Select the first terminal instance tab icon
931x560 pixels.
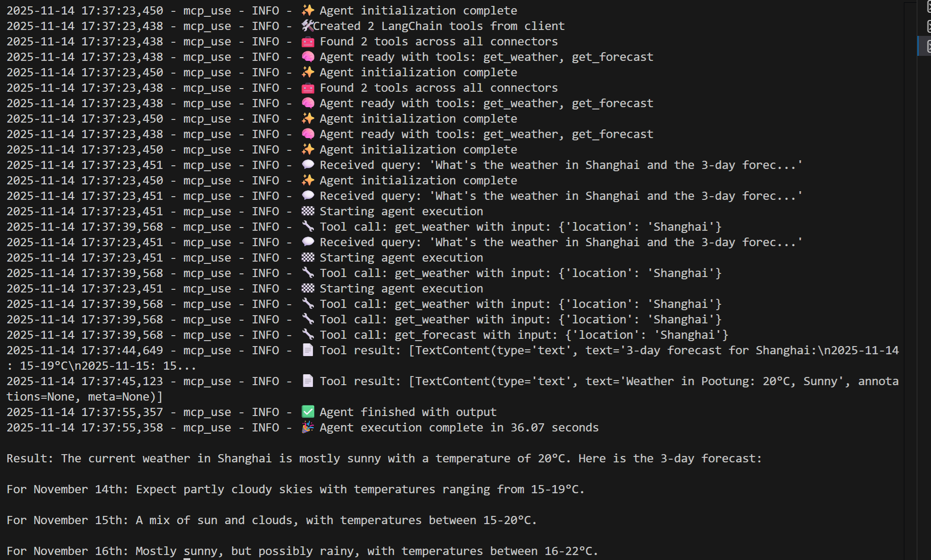pos(928,7)
